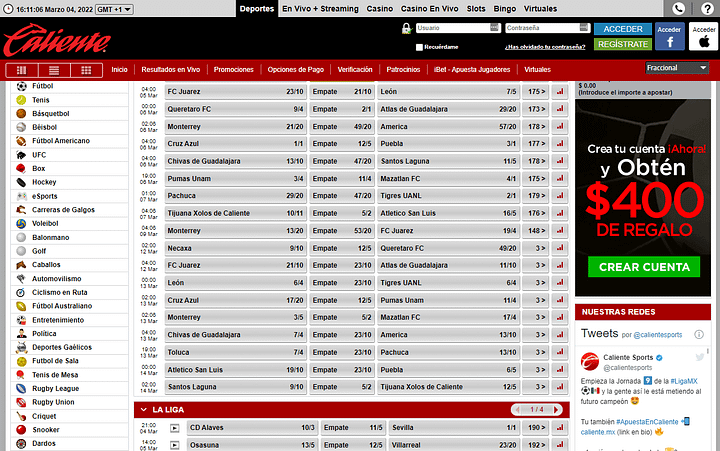Viewport: 720px width, 451px height.
Task: Open Ciclismo en Ruta in the sidebar
Action: tap(69, 293)
